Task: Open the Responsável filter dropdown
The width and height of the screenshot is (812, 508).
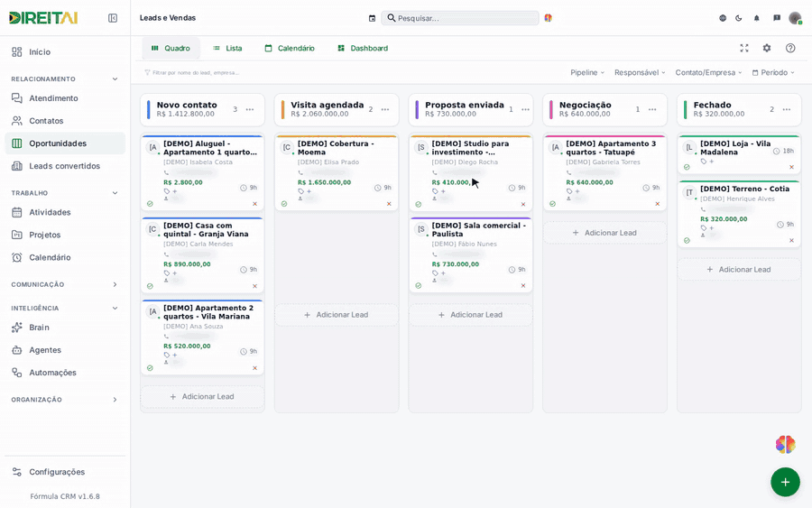Action: (x=640, y=72)
